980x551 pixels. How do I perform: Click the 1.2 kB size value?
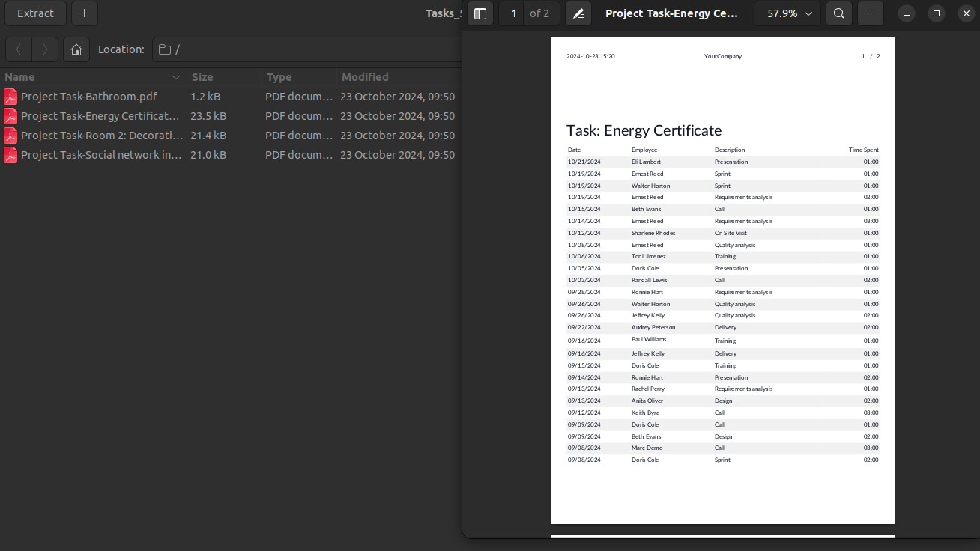205,97
